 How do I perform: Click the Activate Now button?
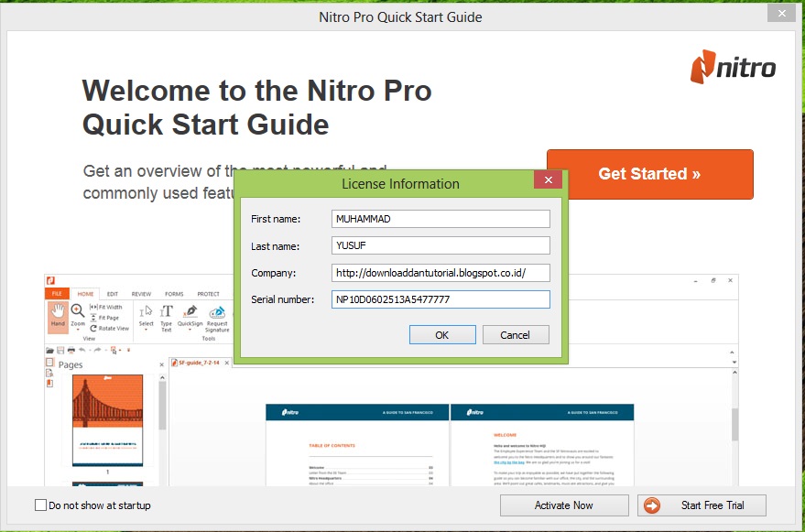(x=564, y=505)
